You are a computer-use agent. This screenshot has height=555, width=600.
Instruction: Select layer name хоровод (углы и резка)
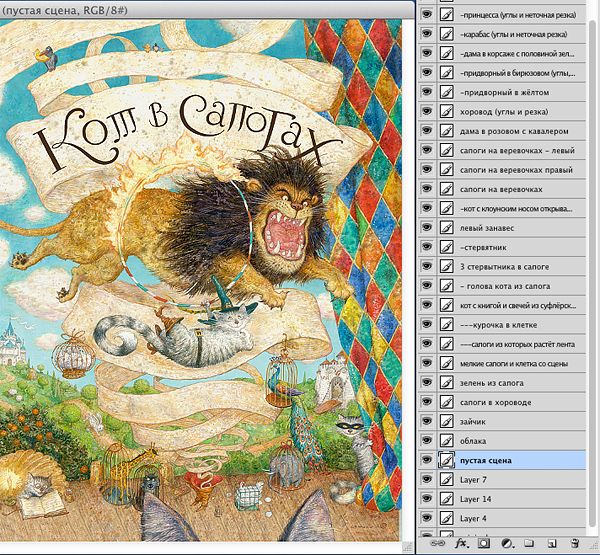[504, 112]
